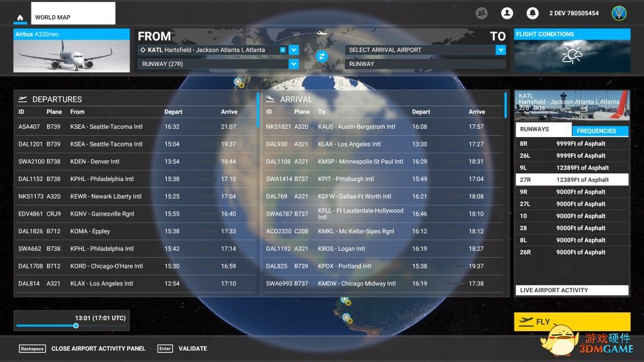The width and height of the screenshot is (644, 362).
Task: Switch to the RUNWAYS tab
Action: point(543,129)
